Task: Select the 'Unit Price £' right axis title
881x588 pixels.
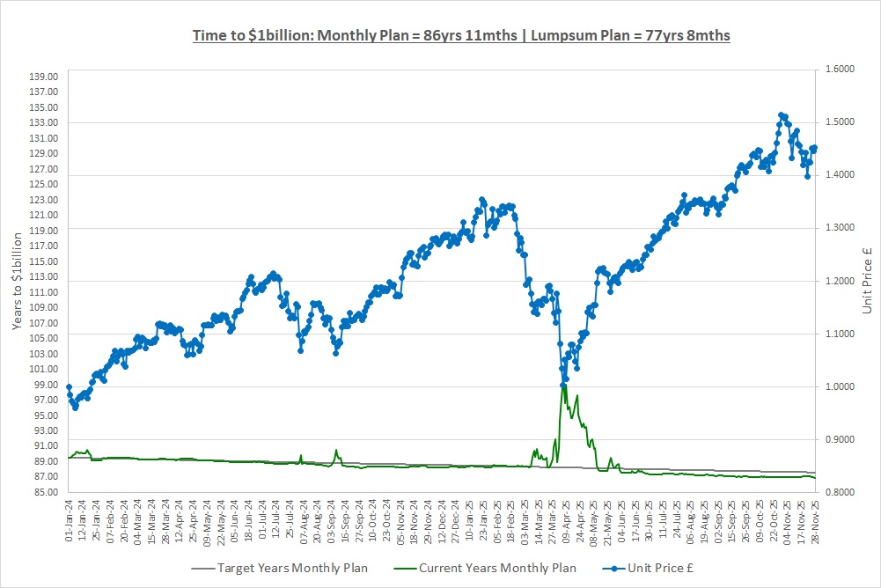Action: point(866,281)
